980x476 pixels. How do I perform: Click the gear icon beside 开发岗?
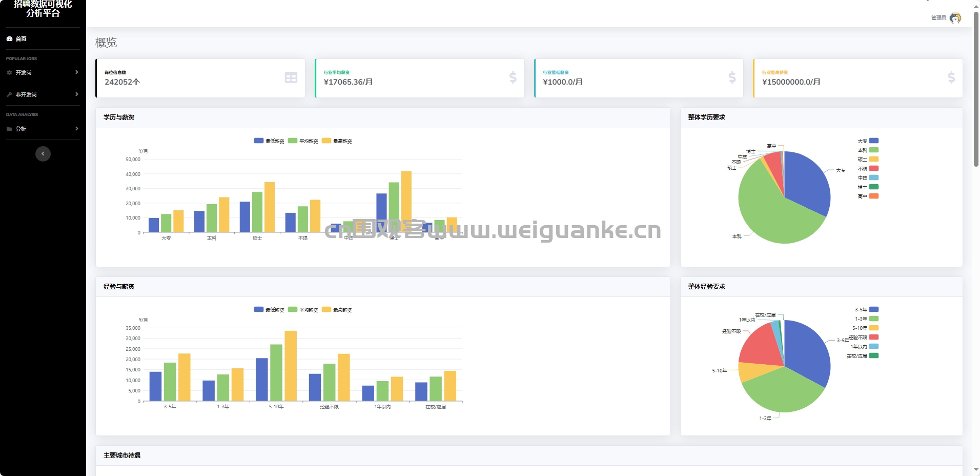pyautogui.click(x=9, y=72)
